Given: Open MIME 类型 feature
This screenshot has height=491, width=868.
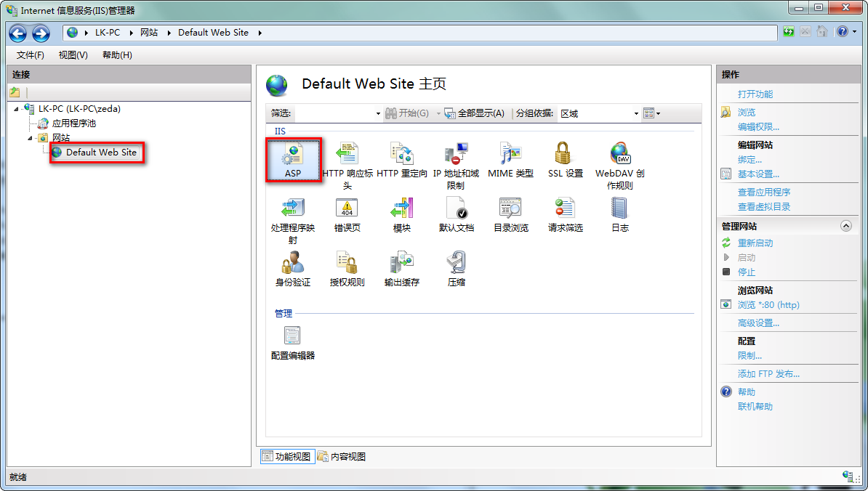Looking at the screenshot, I should click(x=510, y=160).
